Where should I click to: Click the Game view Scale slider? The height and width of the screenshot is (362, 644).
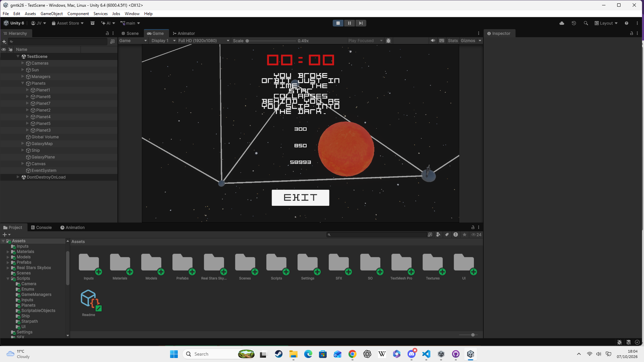pyautogui.click(x=271, y=41)
